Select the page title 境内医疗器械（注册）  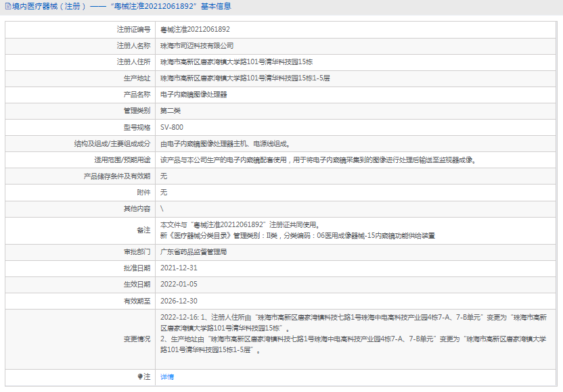49,7
